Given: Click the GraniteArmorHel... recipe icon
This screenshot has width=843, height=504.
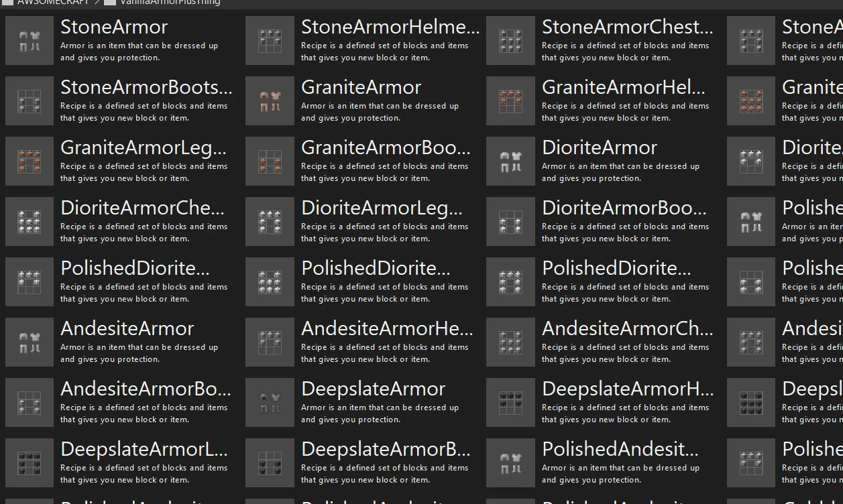Looking at the screenshot, I should tap(511, 101).
